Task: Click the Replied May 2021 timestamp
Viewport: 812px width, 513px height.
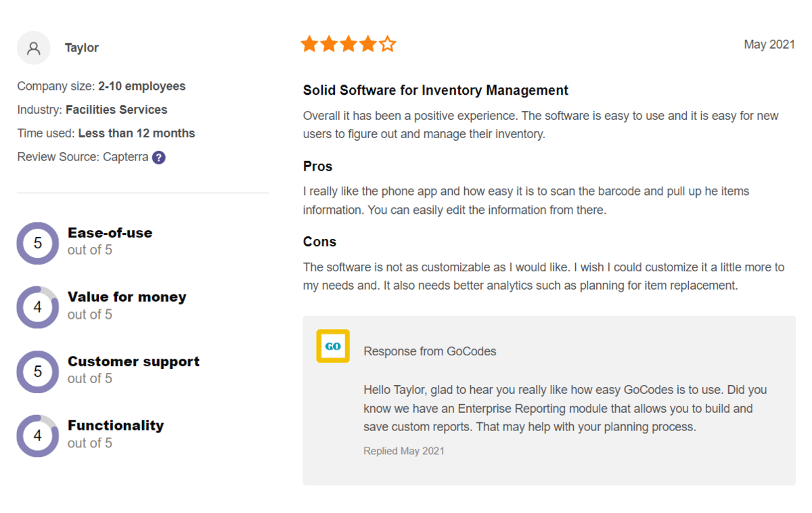Action: click(x=404, y=451)
